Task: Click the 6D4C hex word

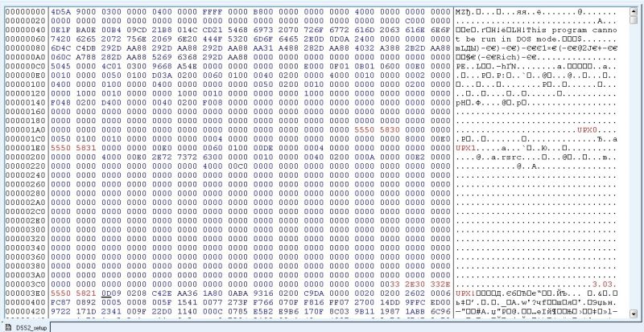Action: [x=61, y=48]
